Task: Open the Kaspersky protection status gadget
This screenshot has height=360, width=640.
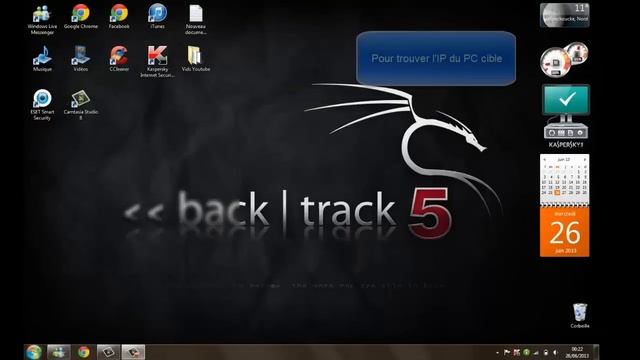Action: (x=565, y=116)
